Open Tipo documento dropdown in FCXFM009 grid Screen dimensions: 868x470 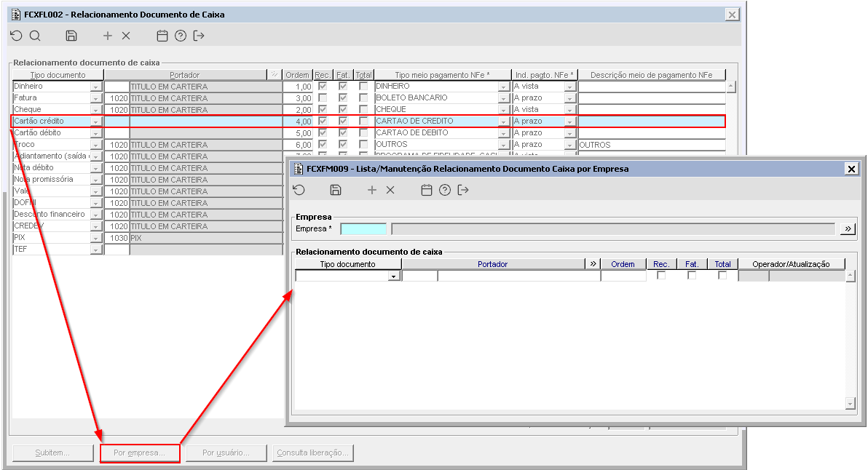[394, 276]
